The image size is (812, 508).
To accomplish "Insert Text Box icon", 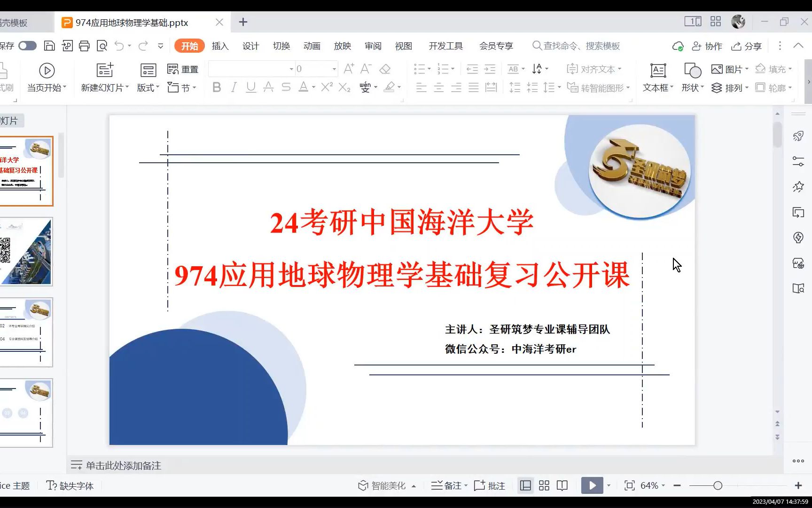I will [658, 71].
